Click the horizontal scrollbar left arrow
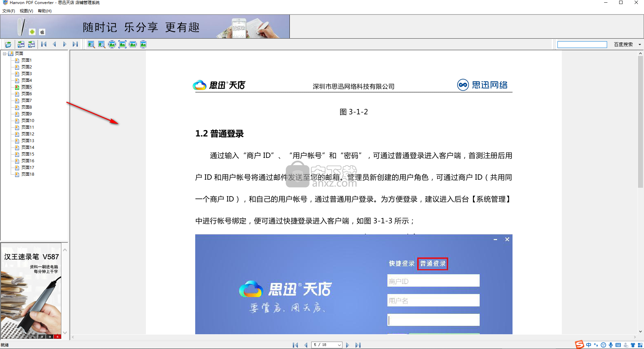 coord(73,337)
